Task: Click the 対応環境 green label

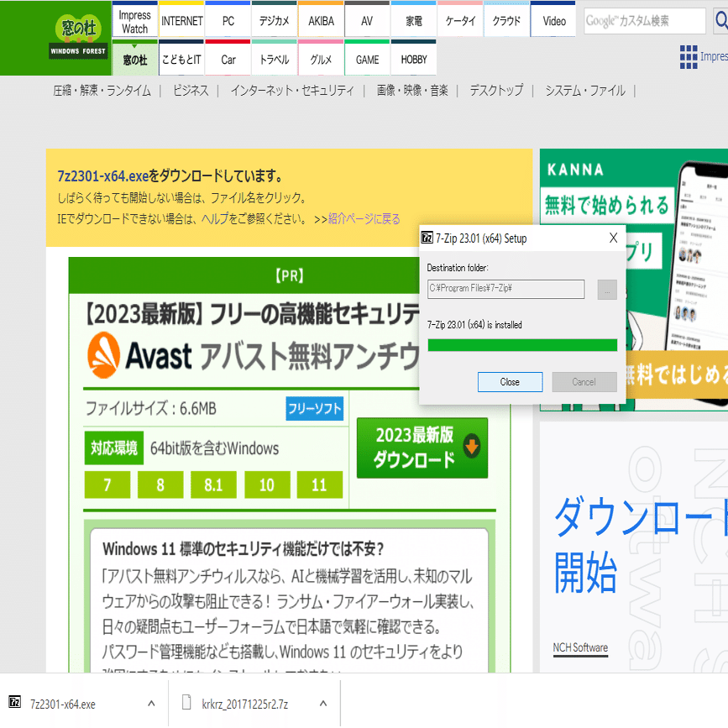Action: (x=113, y=448)
